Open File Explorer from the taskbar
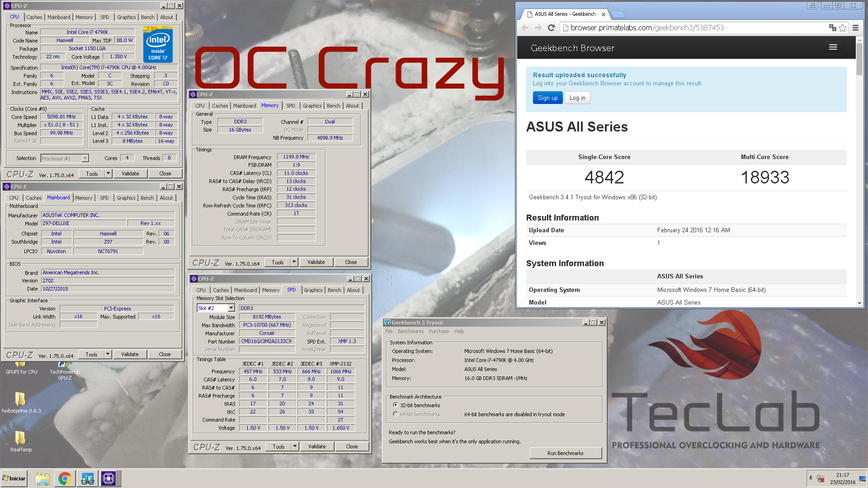 pos(42,479)
